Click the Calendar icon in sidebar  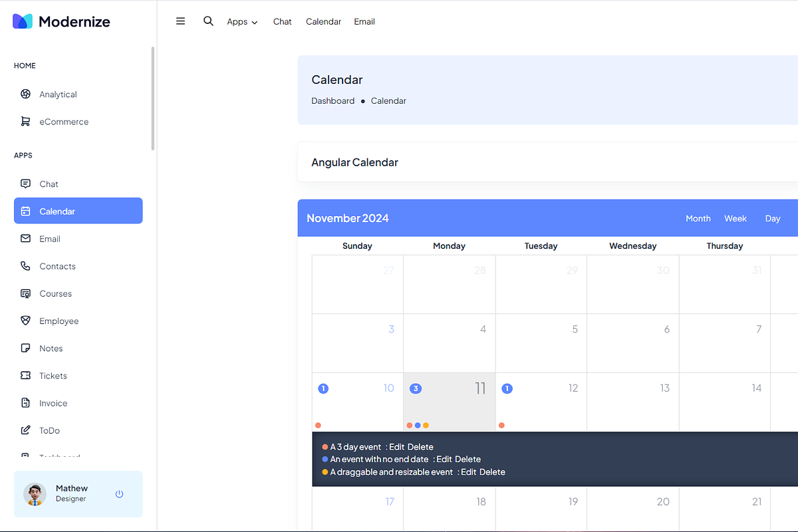pyautogui.click(x=25, y=211)
